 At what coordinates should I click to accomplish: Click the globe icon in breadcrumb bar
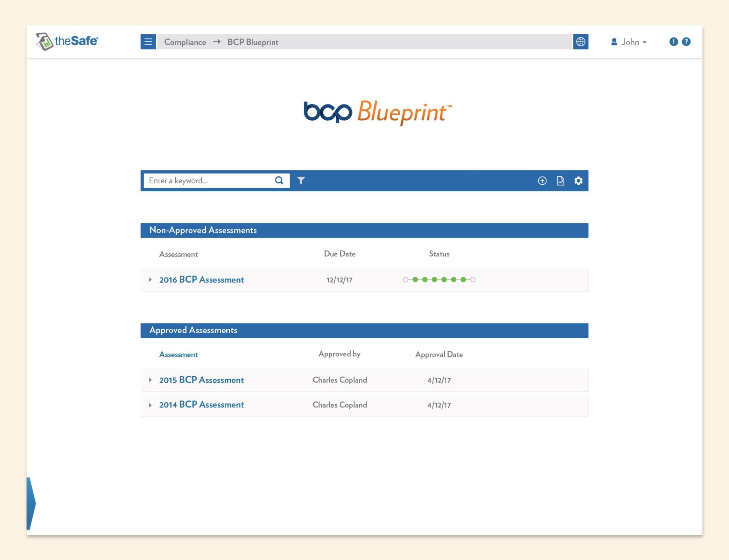coord(581,42)
